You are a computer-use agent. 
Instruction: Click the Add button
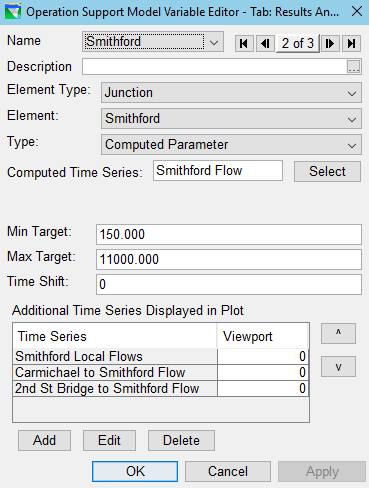click(44, 440)
